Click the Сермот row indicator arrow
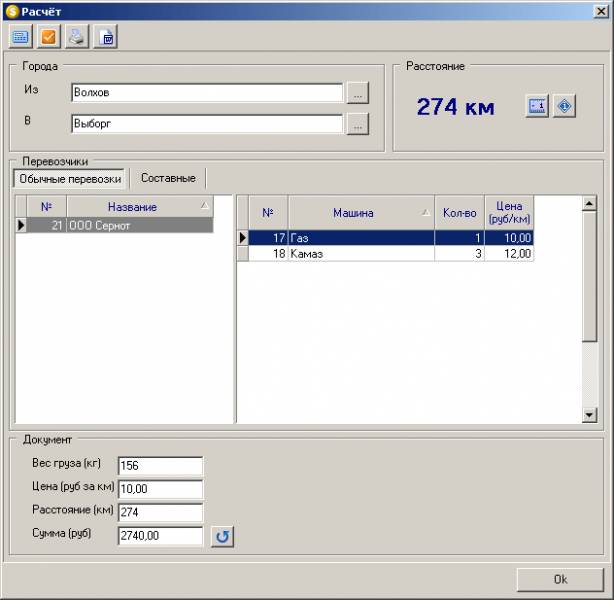This screenshot has height=600, width=614. tap(21, 226)
